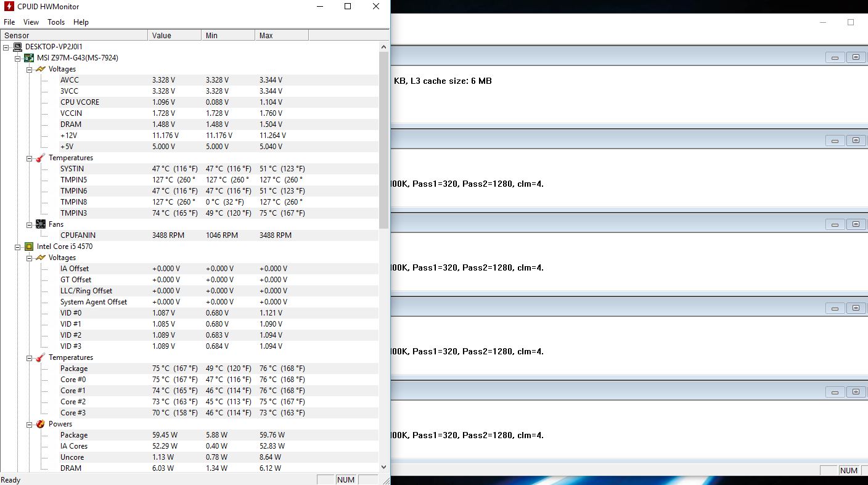
Task: Click the vertical scrollbar thumb in HWMonitor
Action: [x=384, y=140]
